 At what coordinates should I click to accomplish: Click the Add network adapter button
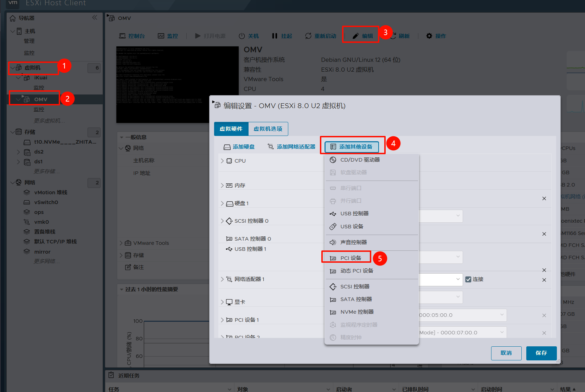point(291,147)
